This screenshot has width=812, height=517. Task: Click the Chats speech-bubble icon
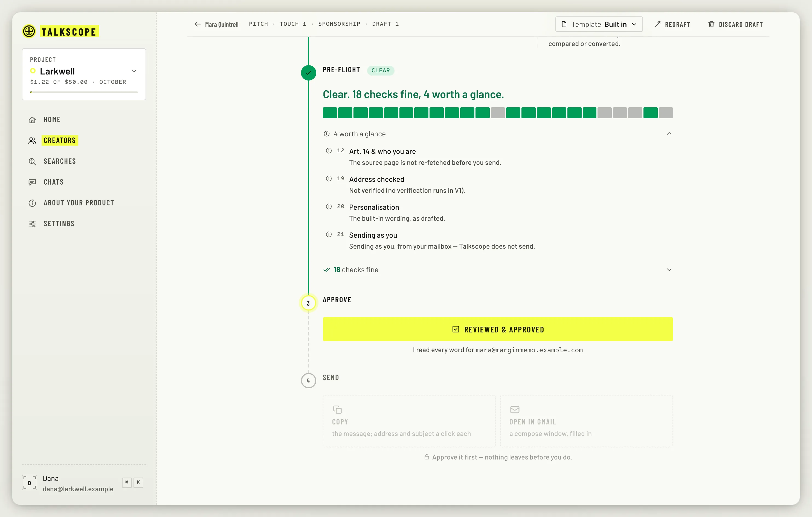32,182
